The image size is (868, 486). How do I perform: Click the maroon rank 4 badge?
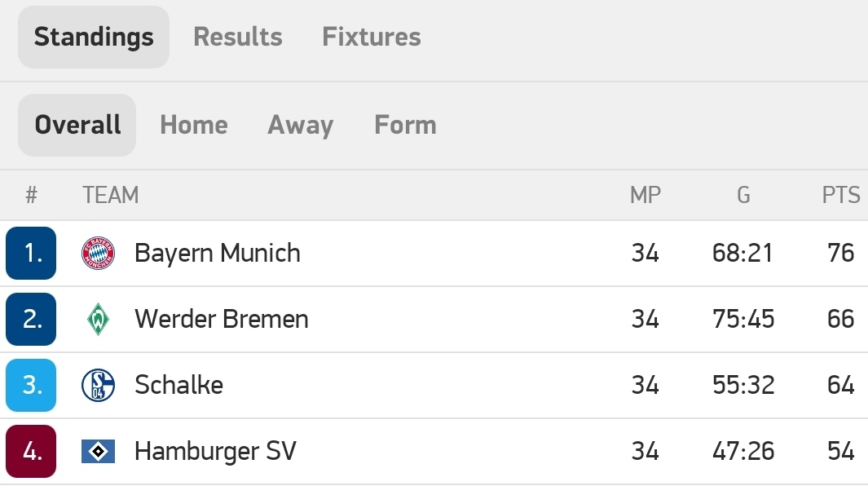tap(31, 451)
